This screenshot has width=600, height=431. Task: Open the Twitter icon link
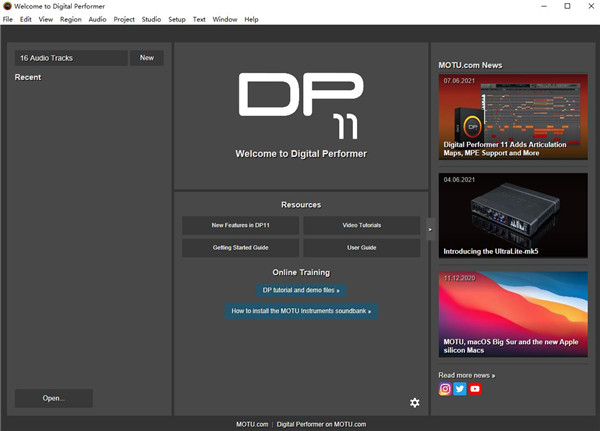click(x=460, y=389)
